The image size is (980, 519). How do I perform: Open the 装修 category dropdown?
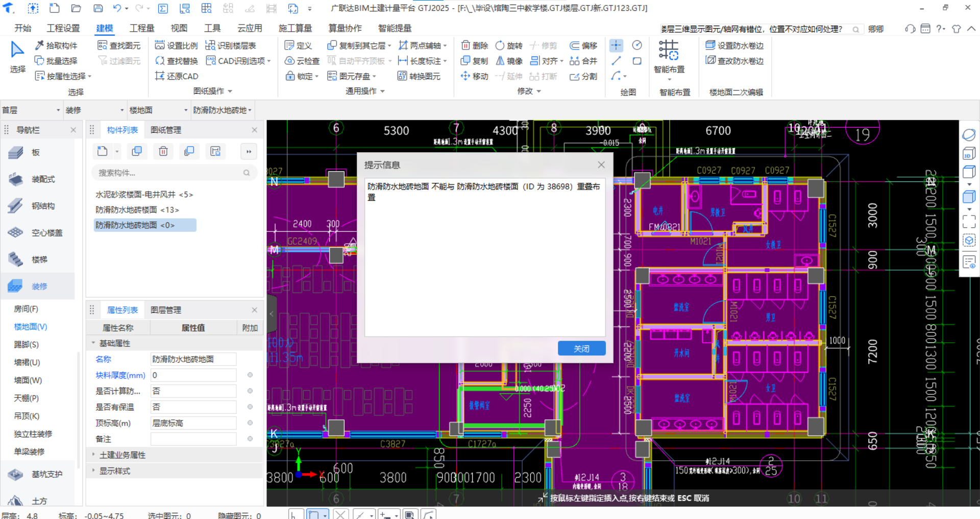[x=94, y=110]
